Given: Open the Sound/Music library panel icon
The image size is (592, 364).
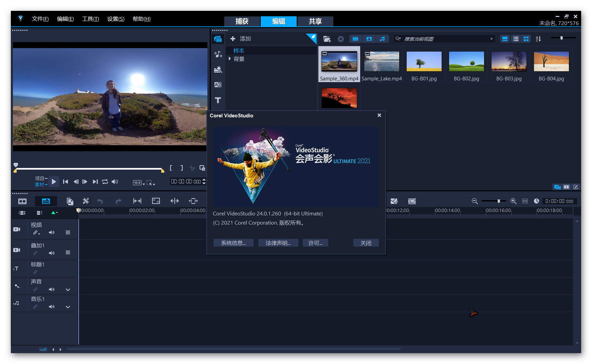Looking at the screenshot, I should coord(218,54).
